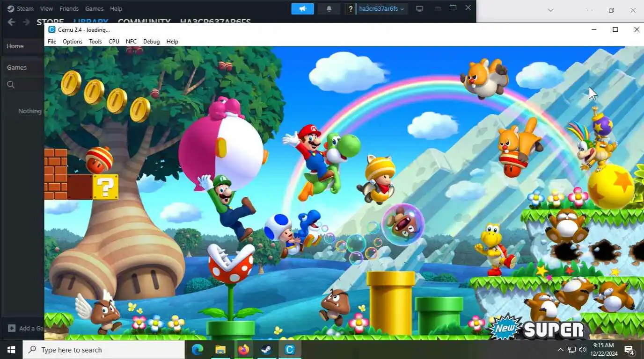The height and width of the screenshot is (359, 644).
Task: Maximize the Cemu window
Action: (x=615, y=29)
